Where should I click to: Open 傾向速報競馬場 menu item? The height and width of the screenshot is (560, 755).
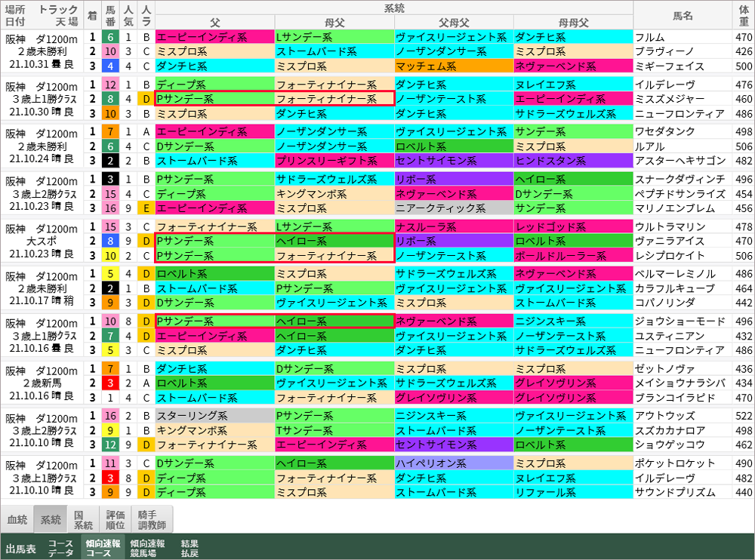(x=147, y=549)
